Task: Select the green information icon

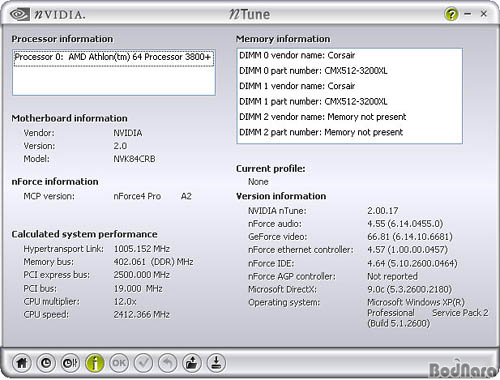Action: [95, 363]
